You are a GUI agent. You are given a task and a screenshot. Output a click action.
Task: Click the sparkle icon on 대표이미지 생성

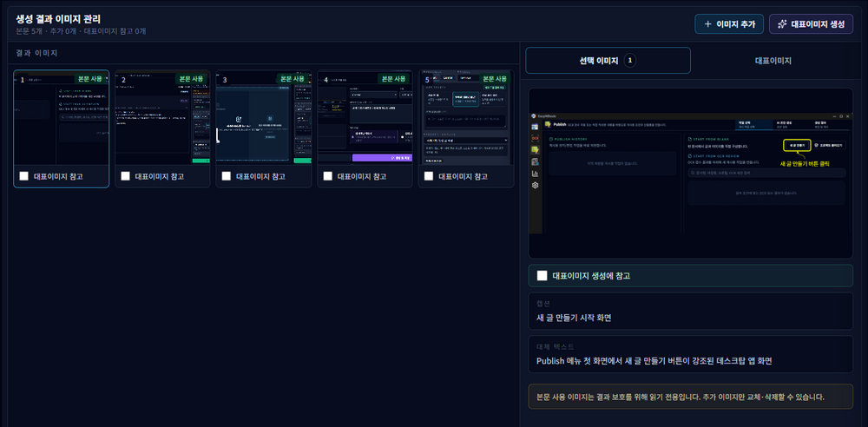tap(782, 24)
